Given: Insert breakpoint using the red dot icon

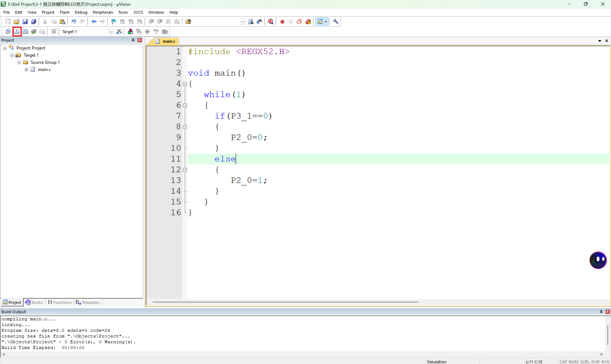Looking at the screenshot, I should point(282,21).
